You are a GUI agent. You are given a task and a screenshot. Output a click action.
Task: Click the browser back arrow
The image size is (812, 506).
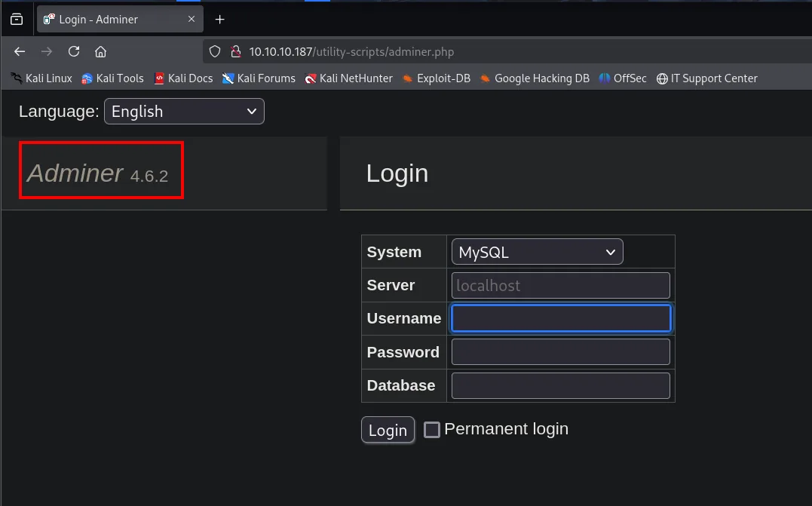tap(20, 52)
